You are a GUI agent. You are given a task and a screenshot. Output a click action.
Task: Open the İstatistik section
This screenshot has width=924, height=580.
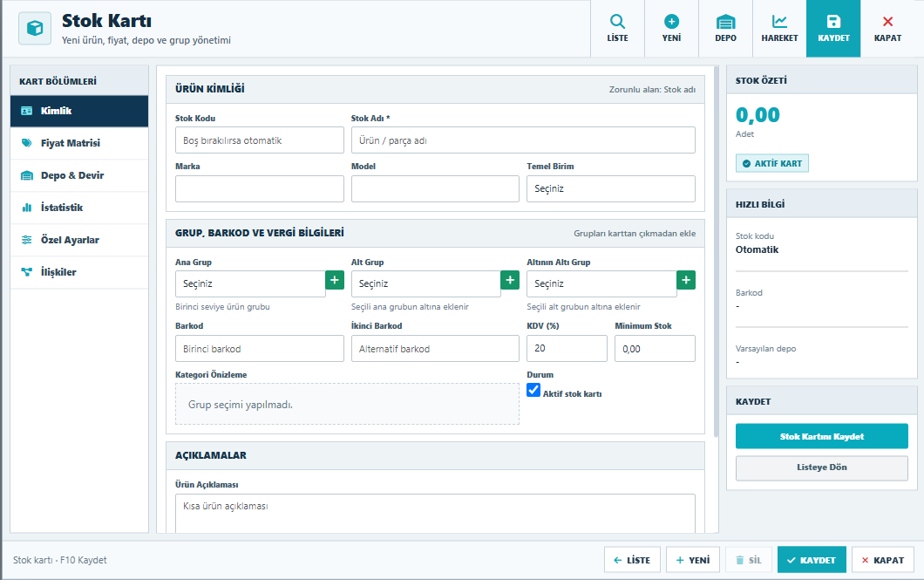click(79, 208)
